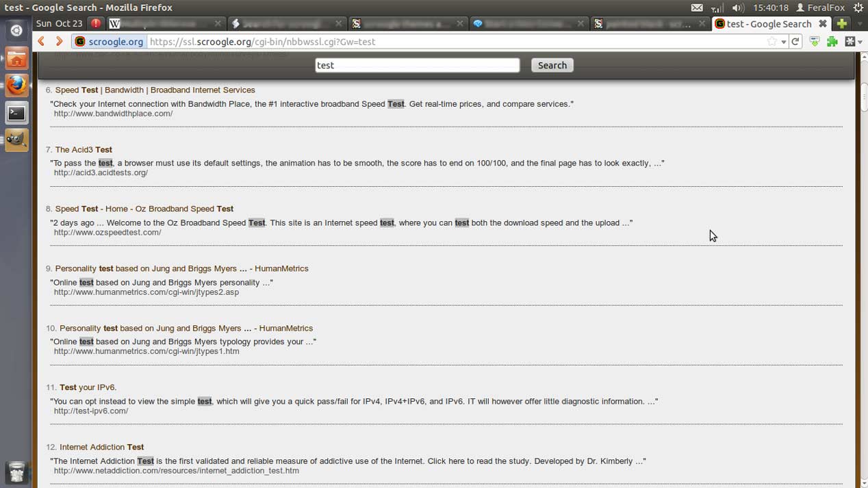Switch to the blue diamond icon tab
This screenshot has width=868, height=488.
(x=529, y=23)
